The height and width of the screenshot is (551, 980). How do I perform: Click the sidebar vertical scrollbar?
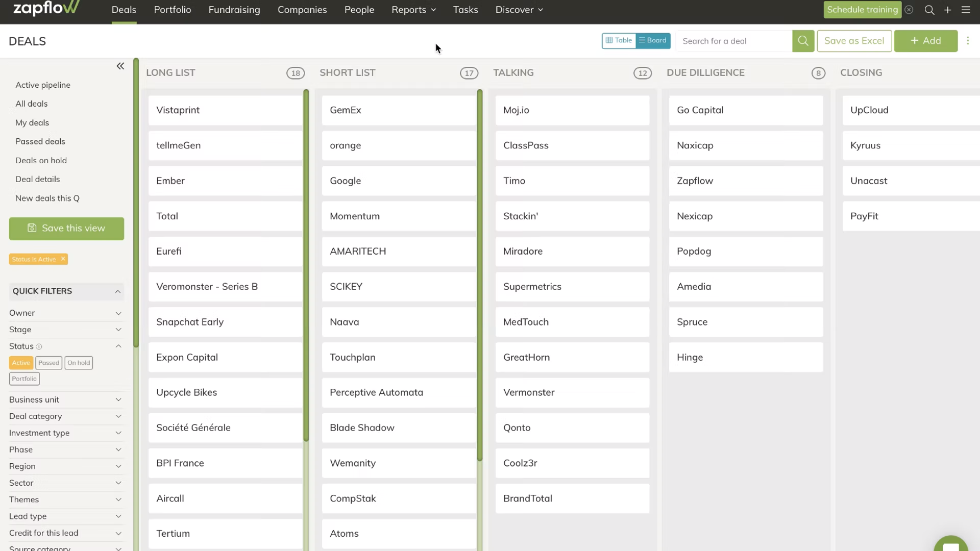coord(136,203)
